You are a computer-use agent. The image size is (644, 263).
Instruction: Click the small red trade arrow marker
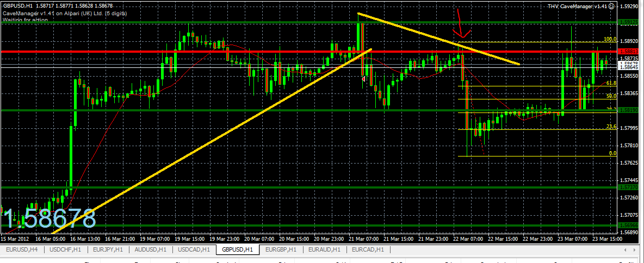[x=363, y=79]
